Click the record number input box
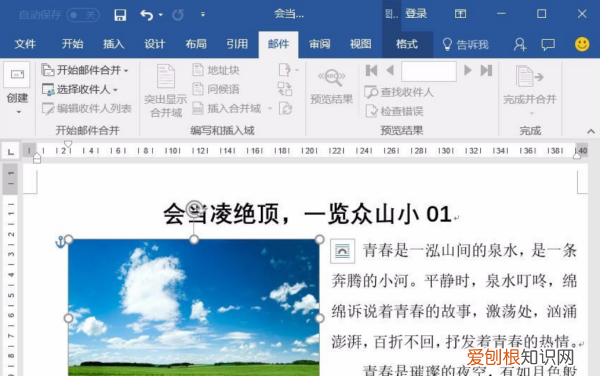This screenshot has width=600, height=376. pos(429,71)
